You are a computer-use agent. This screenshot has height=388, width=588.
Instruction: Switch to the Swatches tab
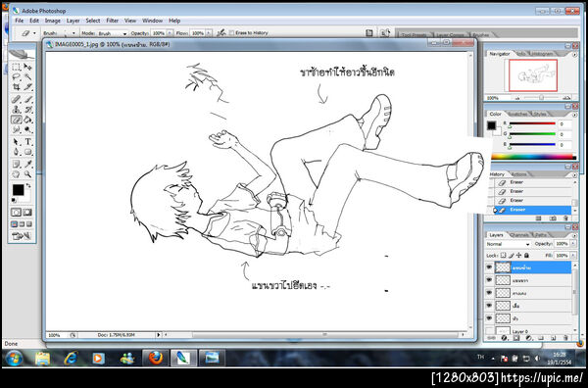click(517, 114)
